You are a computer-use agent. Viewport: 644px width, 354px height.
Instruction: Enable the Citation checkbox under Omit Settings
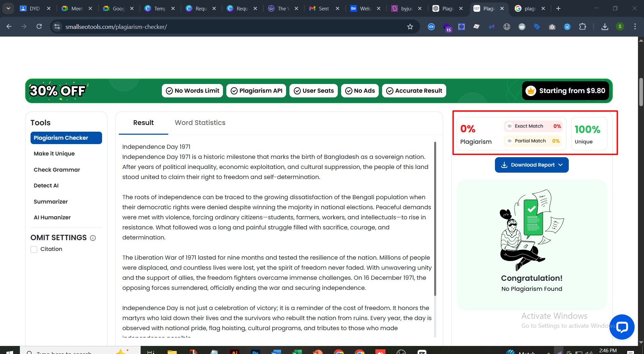point(34,249)
